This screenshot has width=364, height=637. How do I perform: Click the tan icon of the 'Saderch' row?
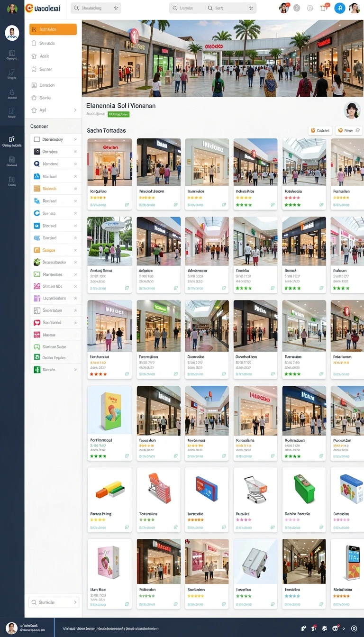[37, 189]
